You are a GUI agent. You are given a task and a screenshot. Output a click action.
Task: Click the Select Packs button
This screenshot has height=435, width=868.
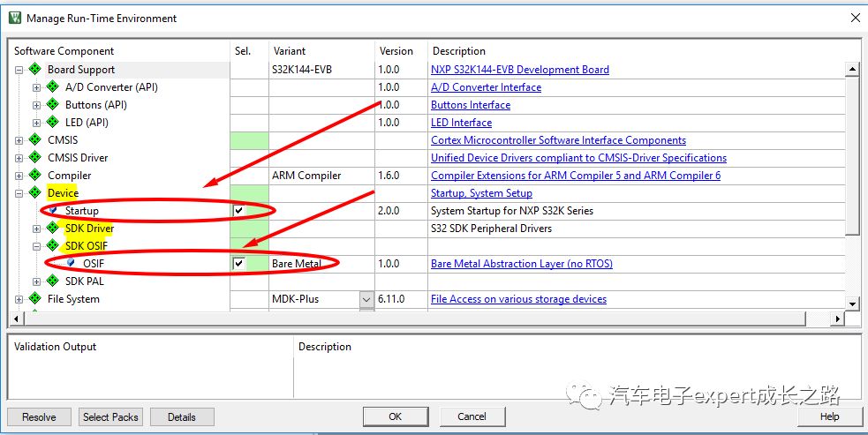pyautogui.click(x=110, y=416)
